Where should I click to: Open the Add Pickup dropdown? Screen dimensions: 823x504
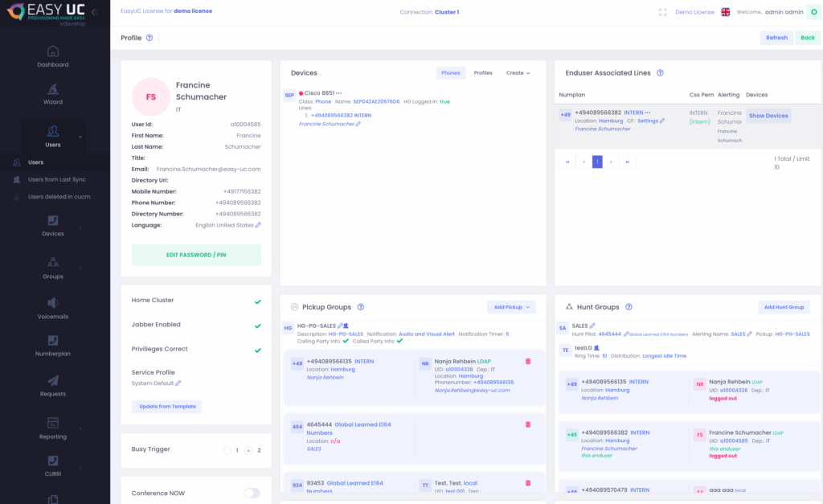pyautogui.click(x=511, y=307)
